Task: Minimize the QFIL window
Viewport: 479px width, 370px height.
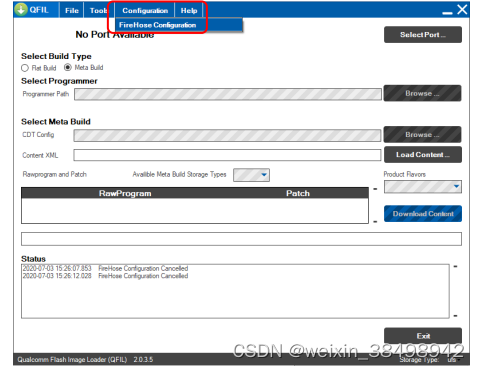Action: pos(447,13)
